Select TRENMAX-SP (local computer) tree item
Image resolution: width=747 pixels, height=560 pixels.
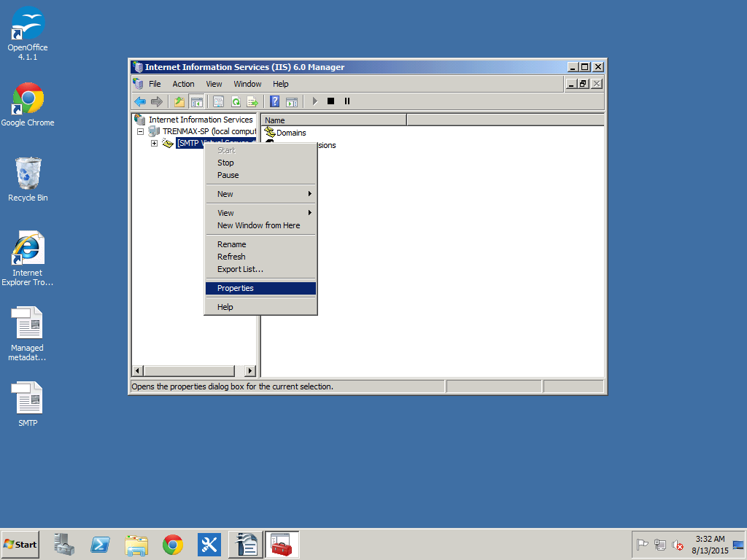tap(209, 131)
